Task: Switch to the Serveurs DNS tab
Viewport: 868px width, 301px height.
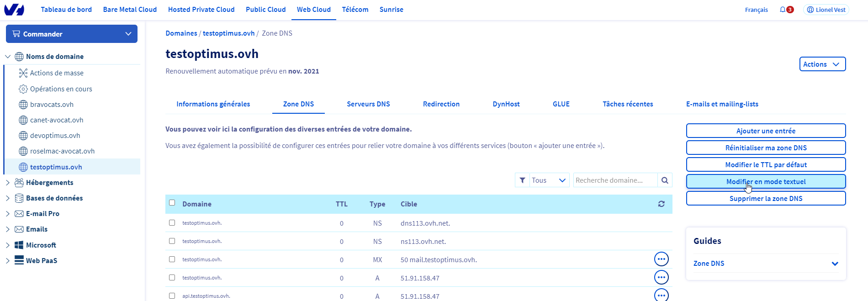Action: tap(368, 104)
